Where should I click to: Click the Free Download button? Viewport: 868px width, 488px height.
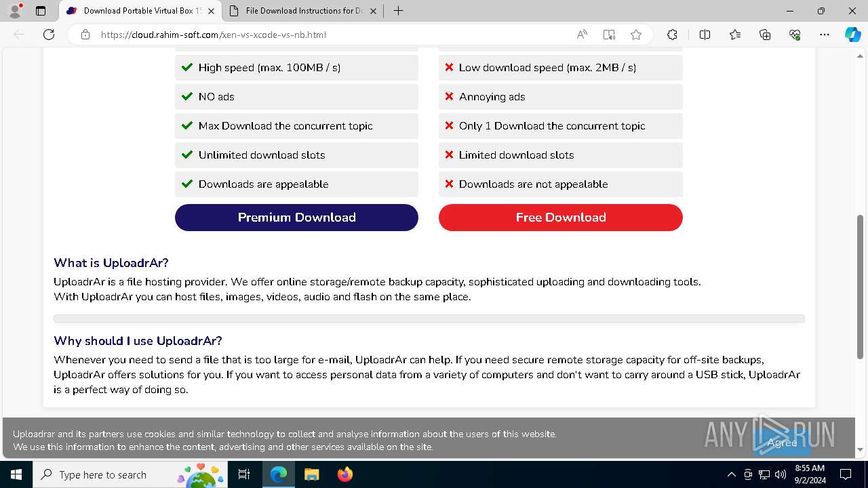click(560, 218)
